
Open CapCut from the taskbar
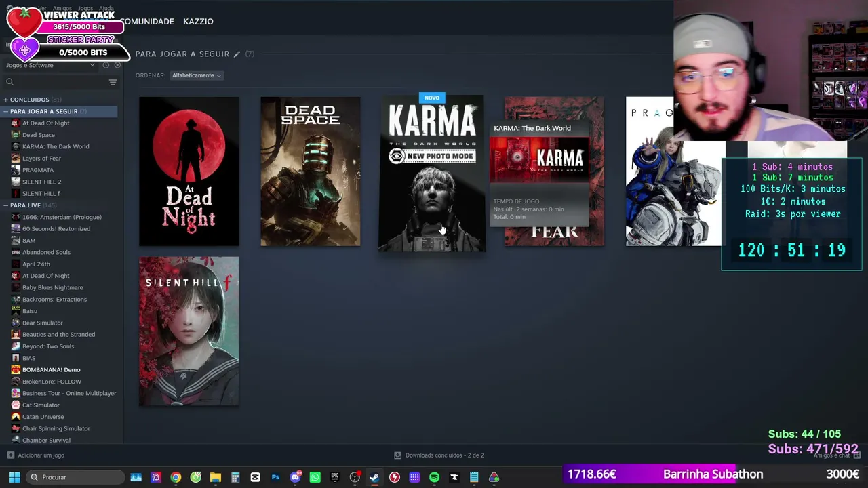pos(255,477)
